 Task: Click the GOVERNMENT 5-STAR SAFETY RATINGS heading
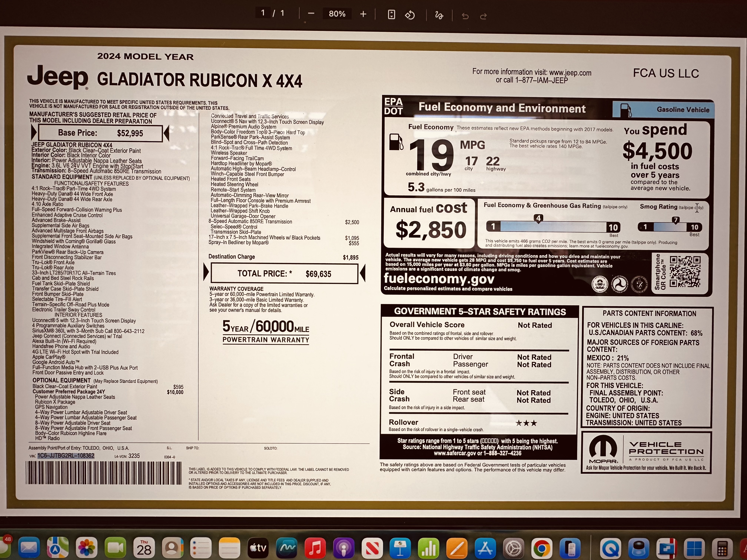click(480, 311)
